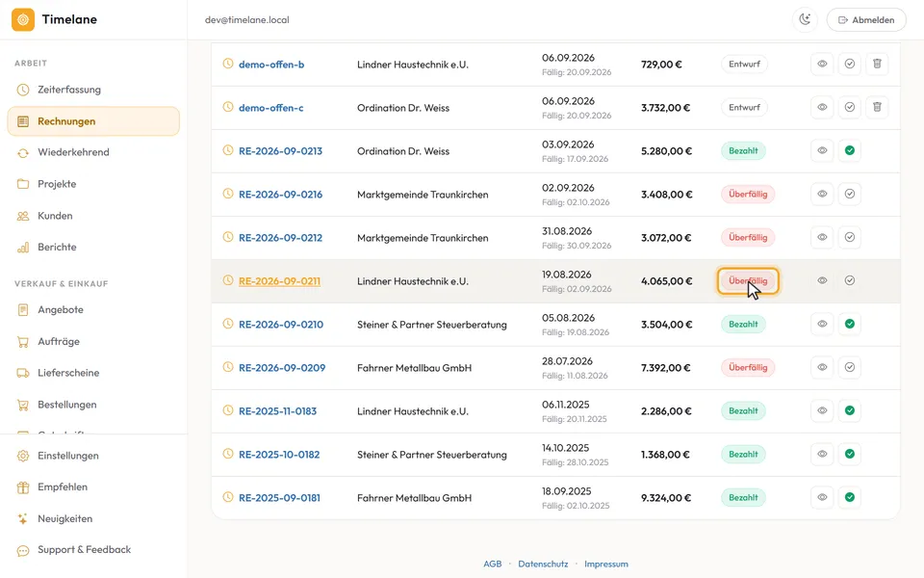Open invoice link RE-2026-09-0216

pos(280,195)
